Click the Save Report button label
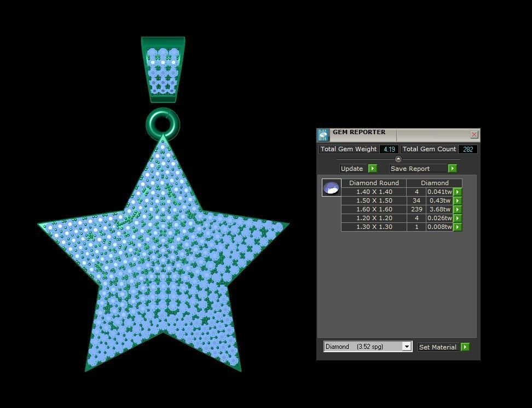 pyautogui.click(x=410, y=168)
